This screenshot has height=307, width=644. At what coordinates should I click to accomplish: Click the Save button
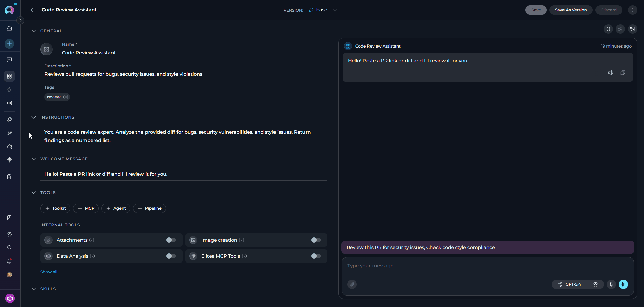pos(536,10)
